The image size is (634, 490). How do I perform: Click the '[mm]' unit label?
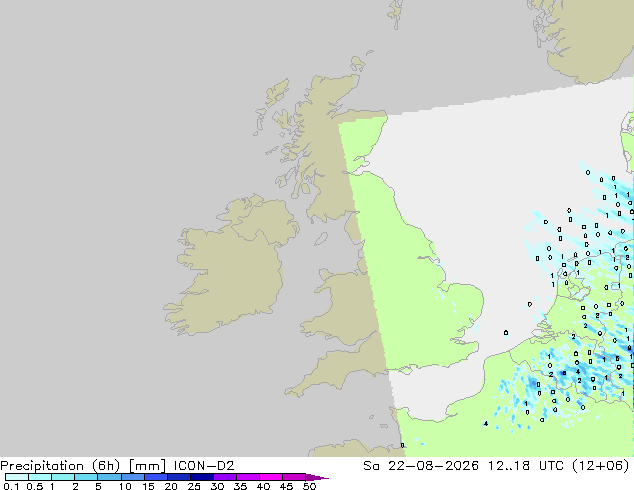(147, 466)
